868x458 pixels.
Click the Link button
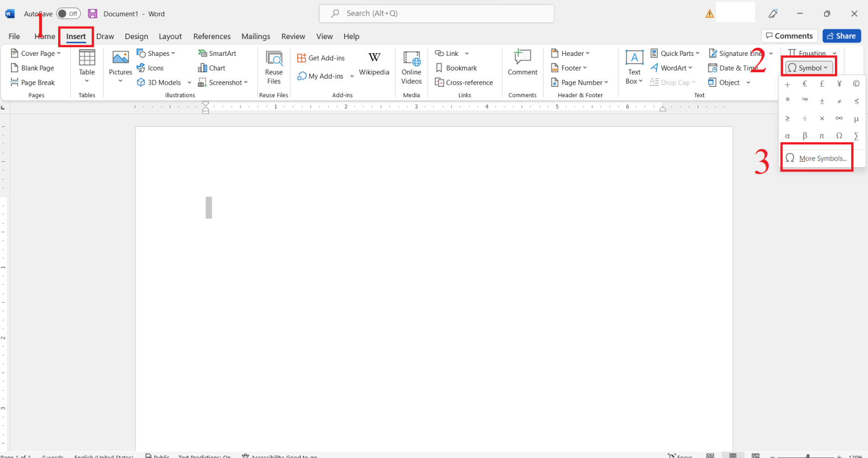click(447, 53)
